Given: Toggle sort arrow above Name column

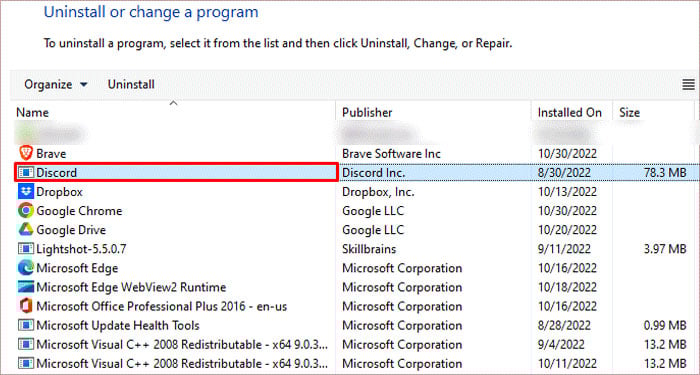Looking at the screenshot, I should [x=174, y=103].
